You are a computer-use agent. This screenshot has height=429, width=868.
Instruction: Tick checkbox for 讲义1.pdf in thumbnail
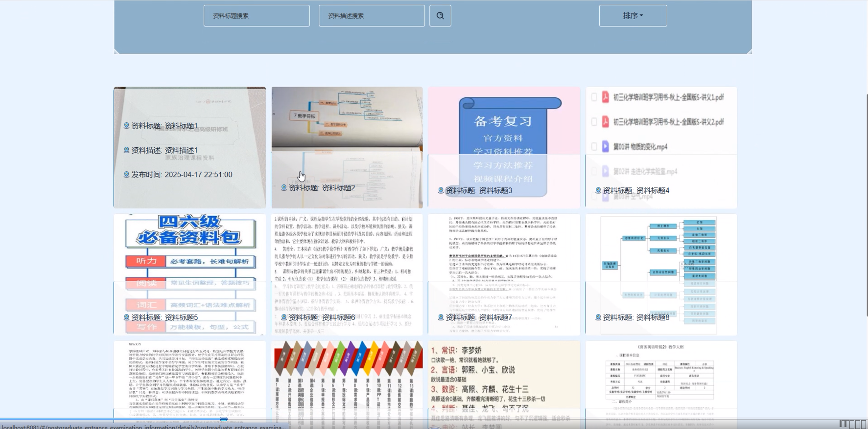pos(594,97)
